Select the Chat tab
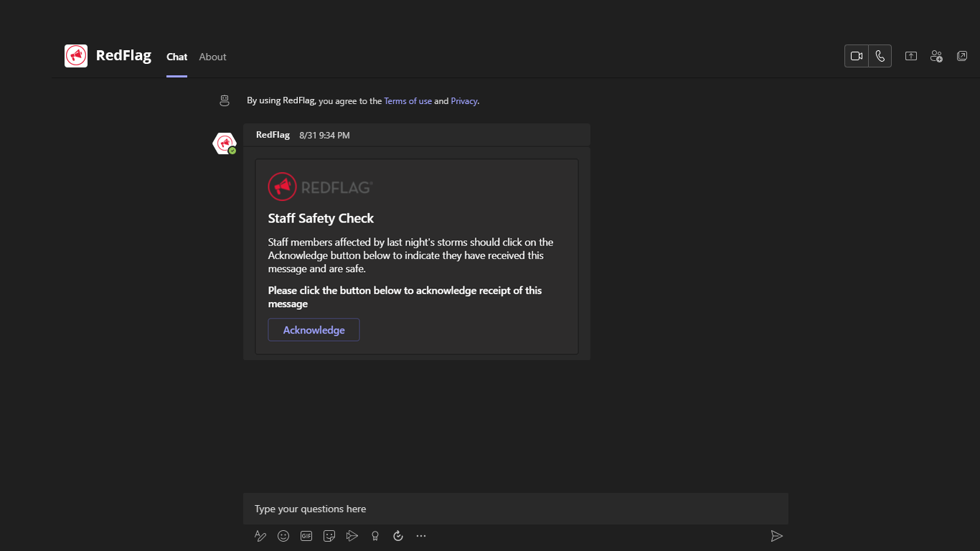Screen dimensions: 980x551 [x=176, y=57]
